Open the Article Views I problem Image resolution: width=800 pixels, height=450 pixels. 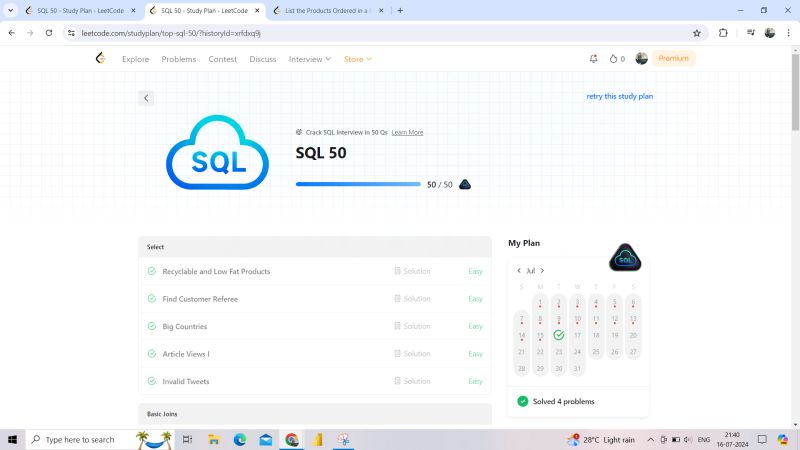point(186,354)
